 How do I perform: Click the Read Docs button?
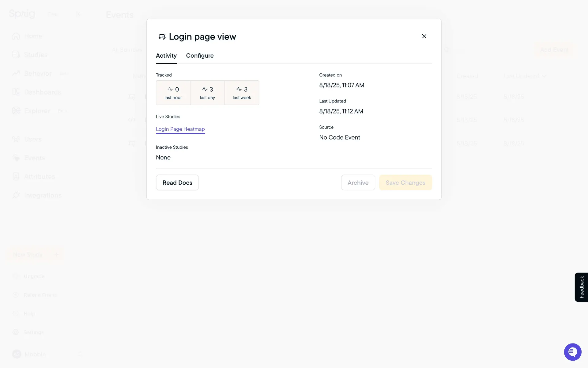pos(177,182)
